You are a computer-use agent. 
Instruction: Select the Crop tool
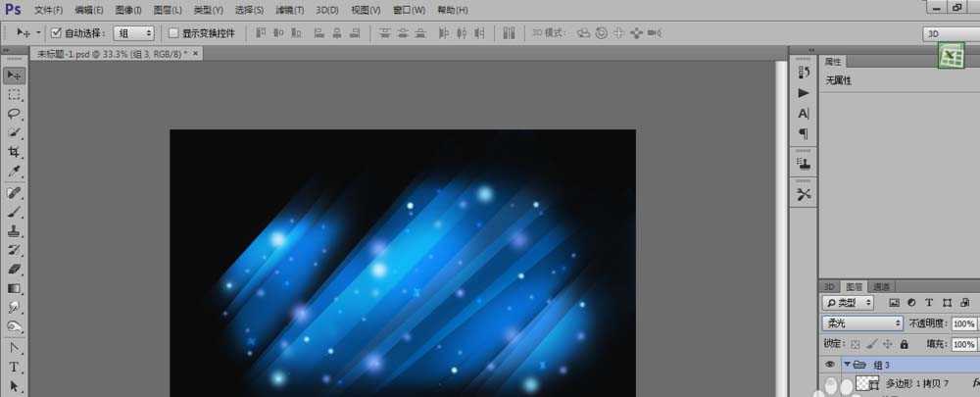(x=15, y=152)
